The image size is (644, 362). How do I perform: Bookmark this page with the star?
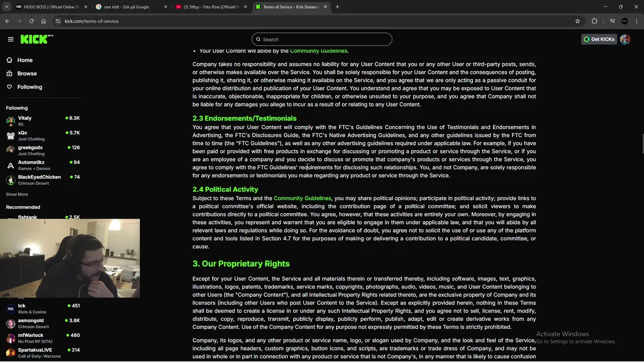pyautogui.click(x=578, y=21)
